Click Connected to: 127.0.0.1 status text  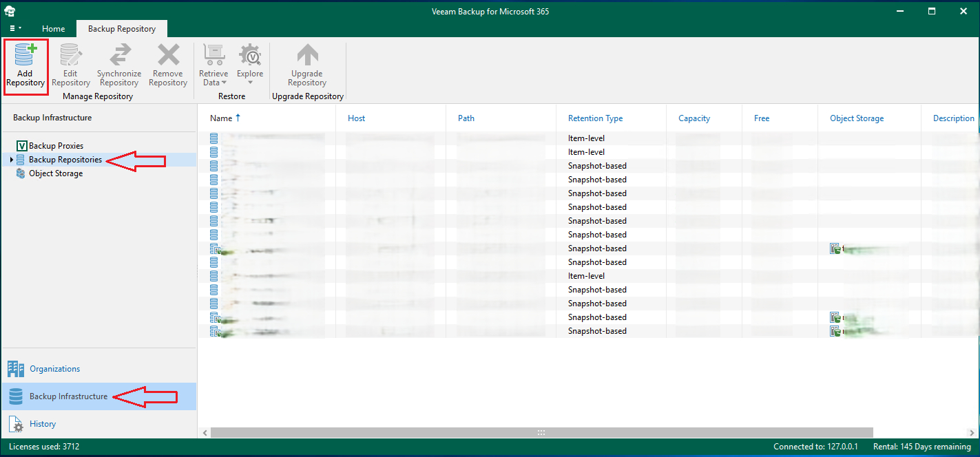816,447
